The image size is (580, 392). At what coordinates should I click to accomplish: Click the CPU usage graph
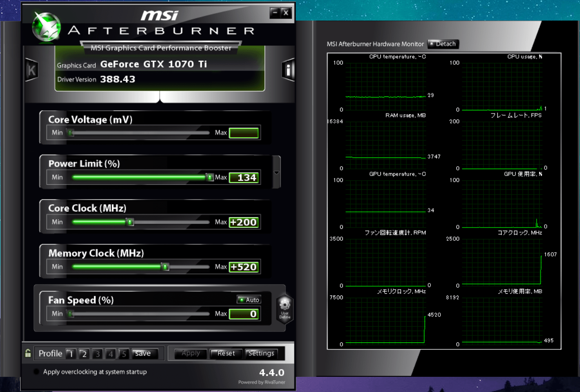coord(502,86)
